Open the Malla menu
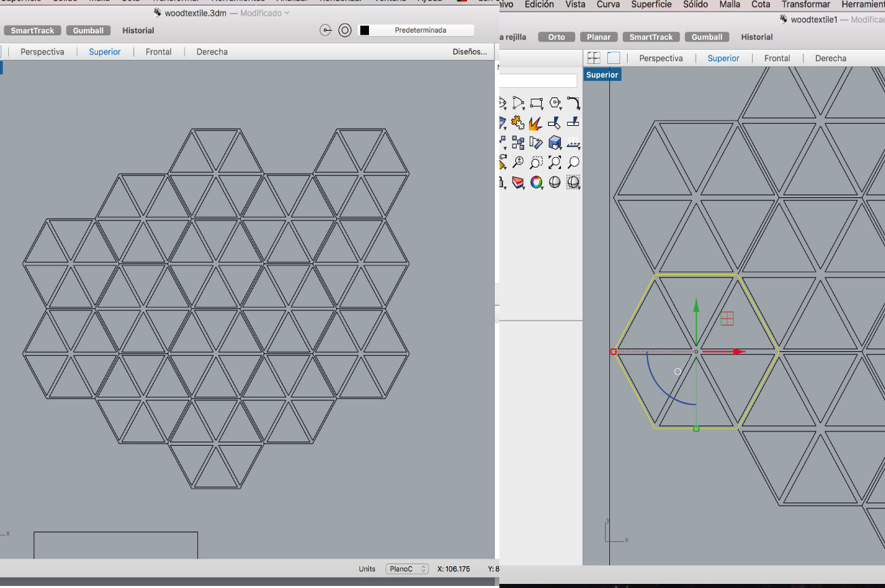The height and width of the screenshot is (588, 885). pos(730,4)
